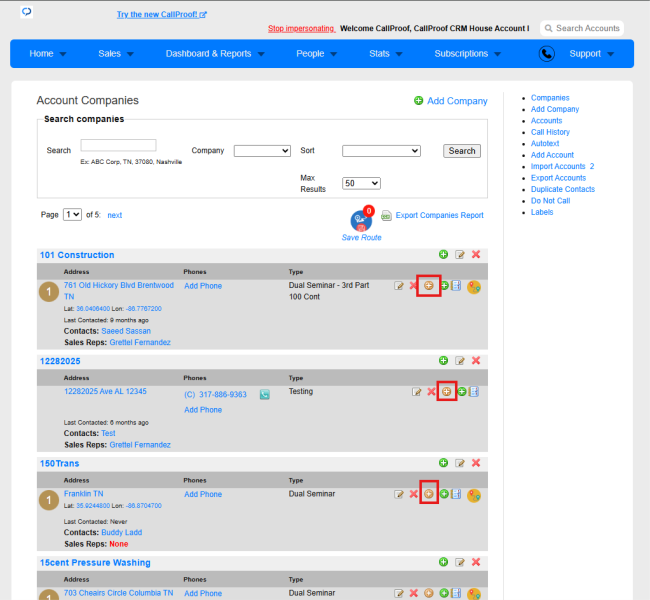Image resolution: width=650 pixels, height=600 pixels.
Task: Click edit pencil icon on 150Trans header
Action: click(x=459, y=463)
